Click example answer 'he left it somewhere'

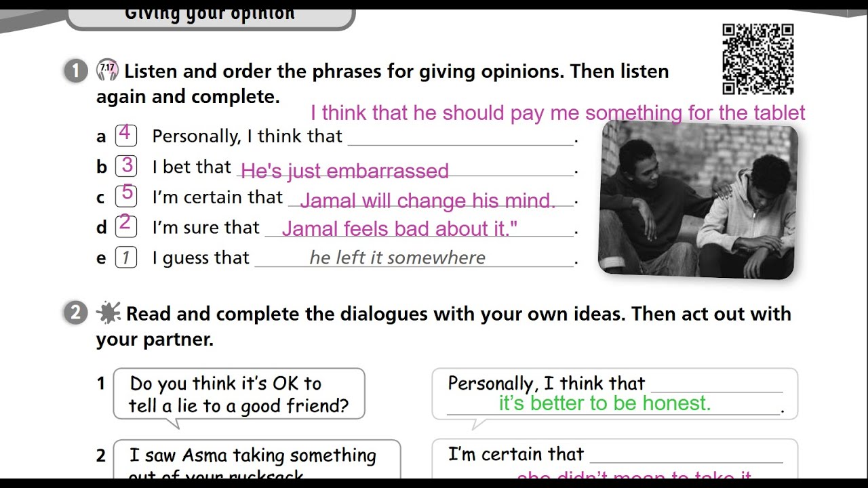(397, 258)
